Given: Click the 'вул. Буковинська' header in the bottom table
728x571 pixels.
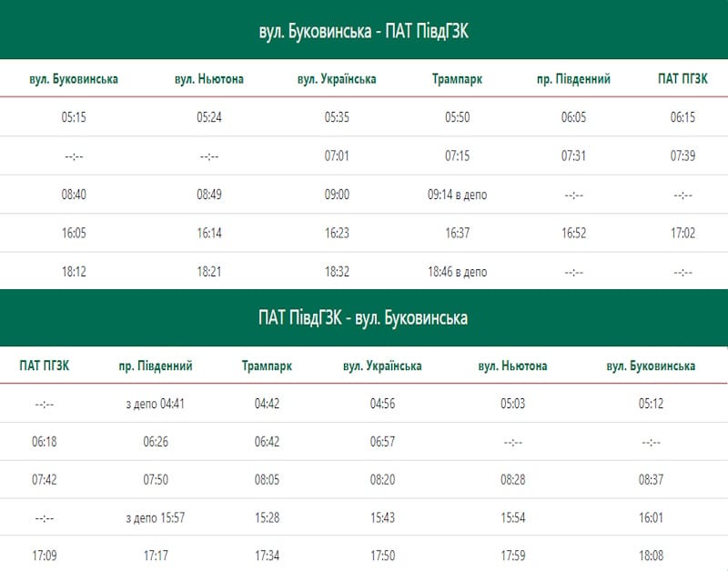Looking at the screenshot, I should [650, 366].
